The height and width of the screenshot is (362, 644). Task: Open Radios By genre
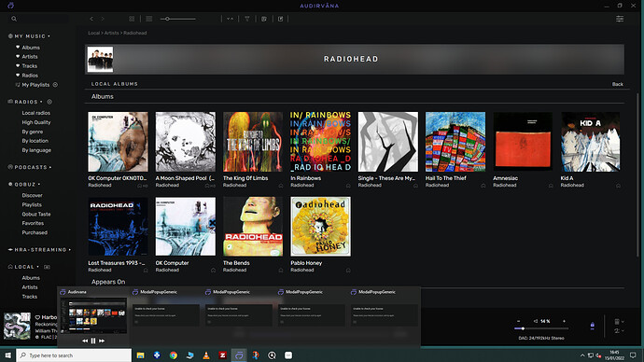click(33, 132)
